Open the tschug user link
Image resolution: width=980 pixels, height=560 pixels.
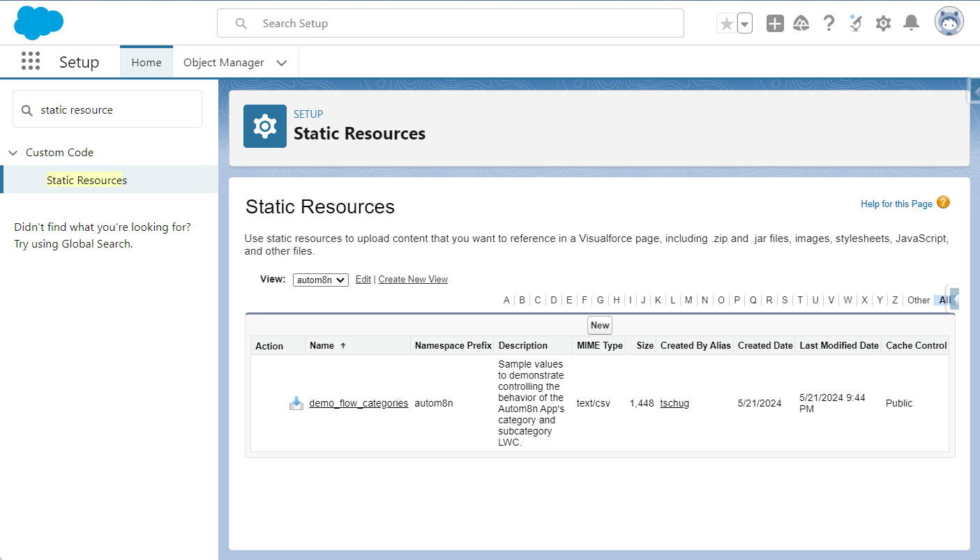pos(674,403)
